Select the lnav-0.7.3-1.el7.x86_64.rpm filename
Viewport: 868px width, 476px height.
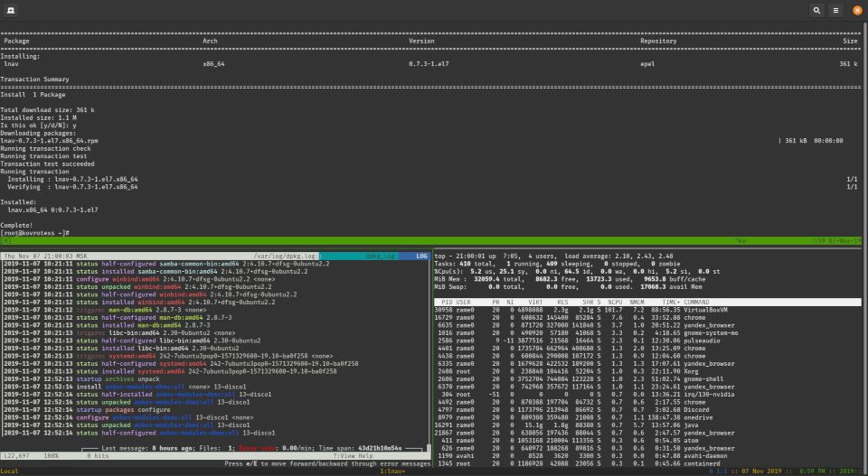49,141
